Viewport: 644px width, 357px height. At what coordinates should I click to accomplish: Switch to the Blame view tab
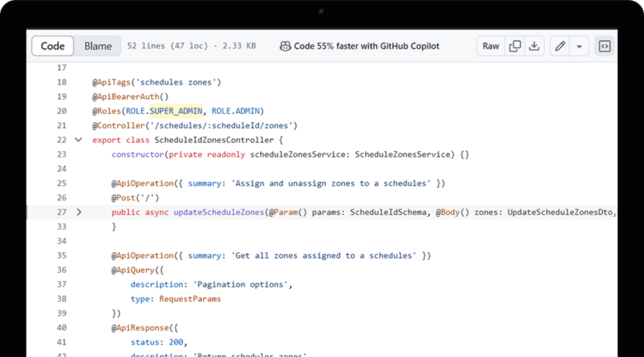[x=98, y=46]
